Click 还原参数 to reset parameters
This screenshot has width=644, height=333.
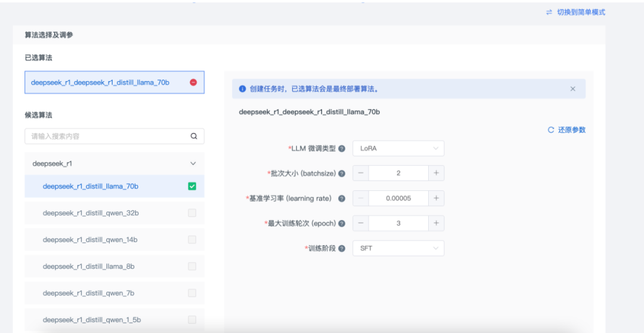[x=572, y=130]
